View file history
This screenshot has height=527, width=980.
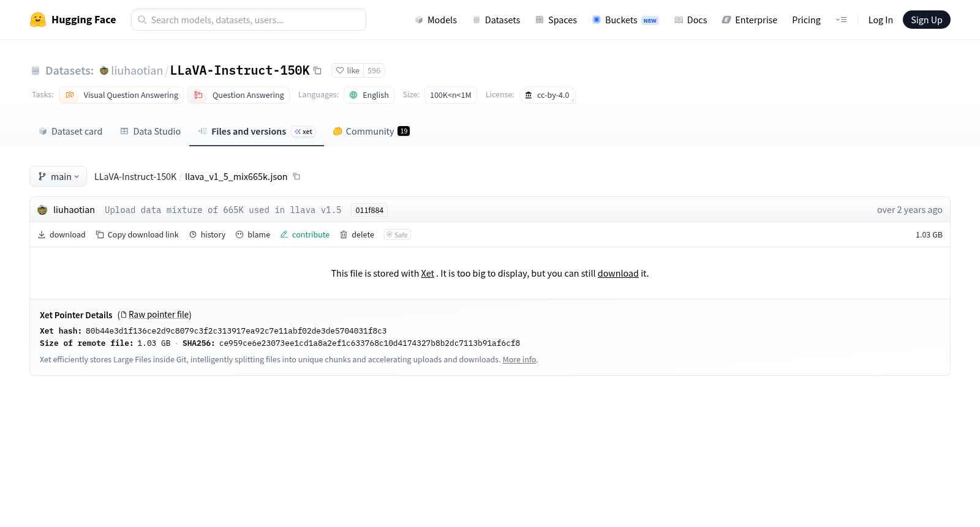(207, 234)
